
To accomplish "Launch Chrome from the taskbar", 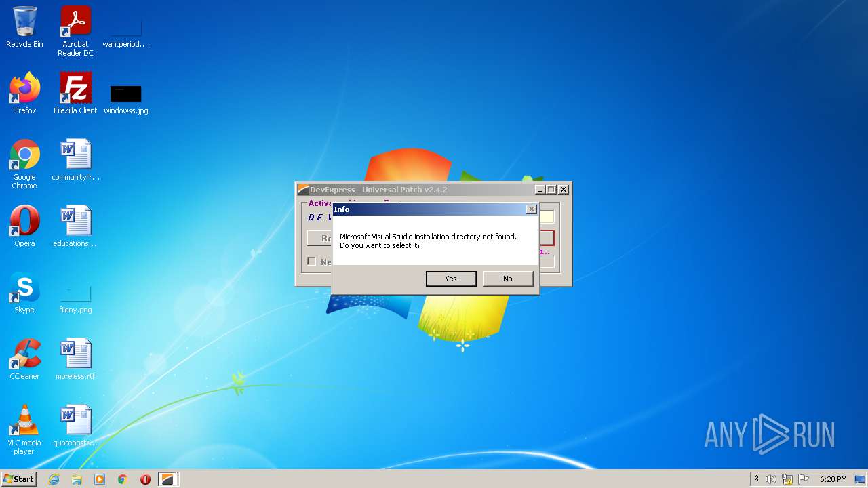I will click(123, 479).
